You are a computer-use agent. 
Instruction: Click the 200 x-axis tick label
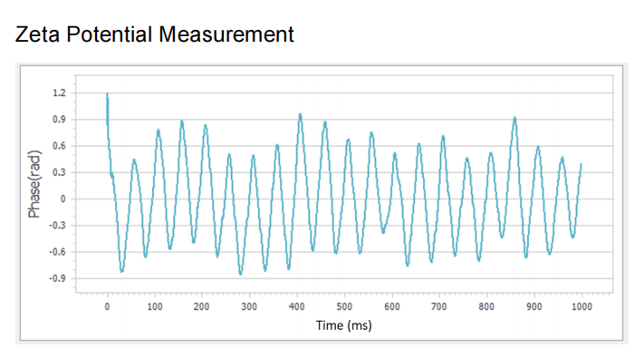(202, 306)
